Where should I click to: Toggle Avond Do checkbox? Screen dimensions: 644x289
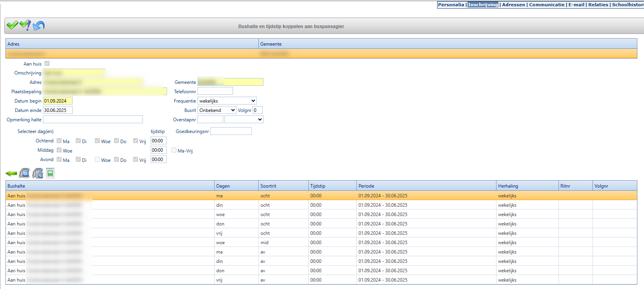tap(116, 160)
